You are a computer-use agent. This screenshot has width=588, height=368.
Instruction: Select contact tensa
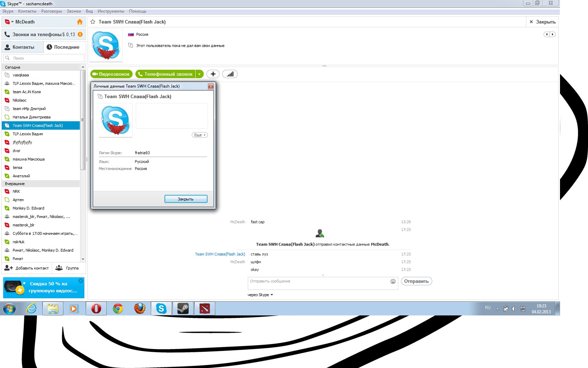[x=41, y=168]
